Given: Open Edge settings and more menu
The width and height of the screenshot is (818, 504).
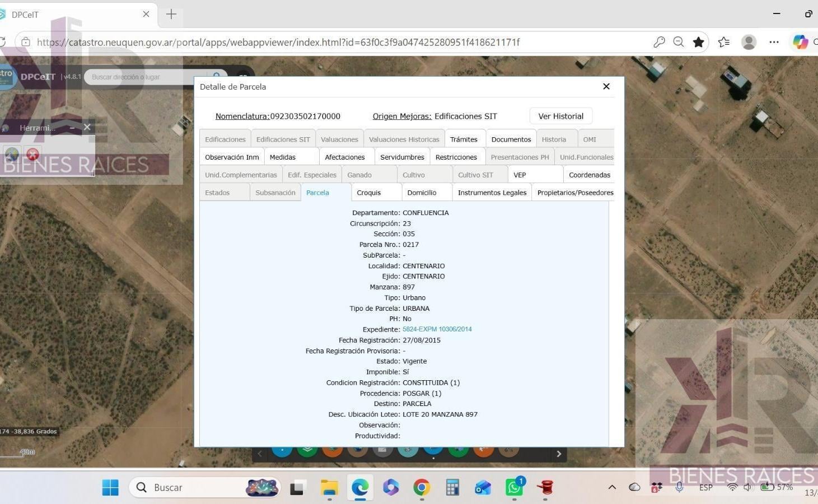Looking at the screenshot, I should [774, 42].
